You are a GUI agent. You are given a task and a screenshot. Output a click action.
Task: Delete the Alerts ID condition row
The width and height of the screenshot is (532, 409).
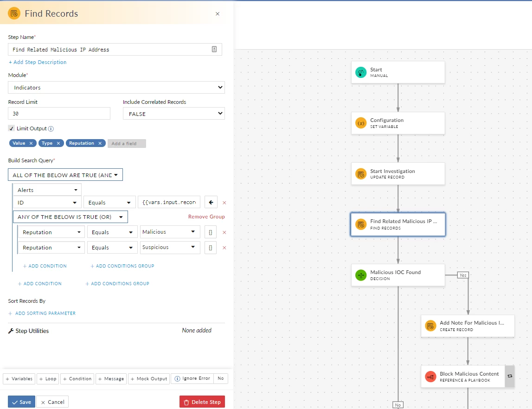click(224, 203)
